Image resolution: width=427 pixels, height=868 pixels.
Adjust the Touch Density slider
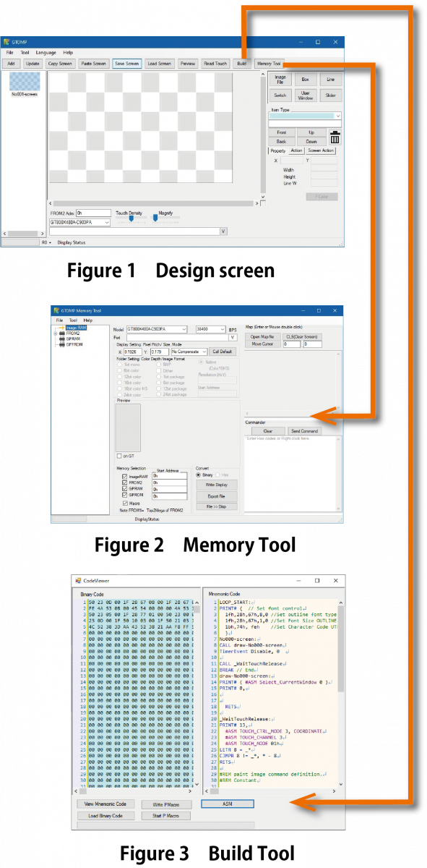point(131,220)
